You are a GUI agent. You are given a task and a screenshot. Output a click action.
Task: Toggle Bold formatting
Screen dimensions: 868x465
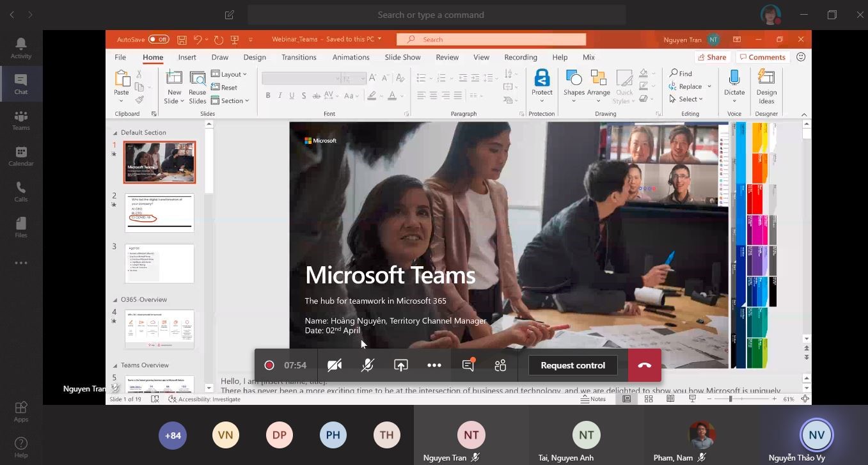(268, 96)
